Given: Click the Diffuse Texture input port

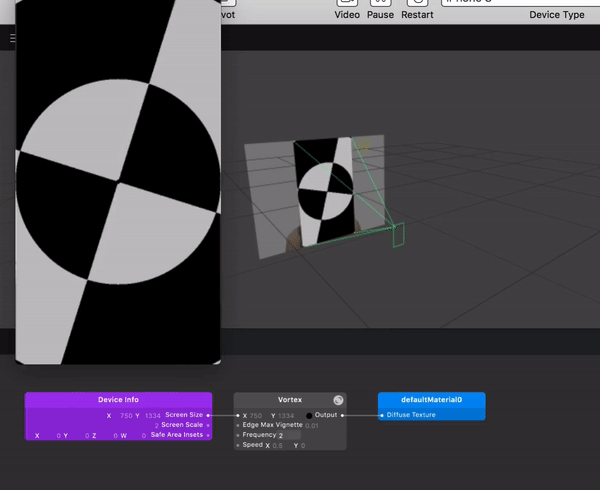Looking at the screenshot, I should 382,415.
